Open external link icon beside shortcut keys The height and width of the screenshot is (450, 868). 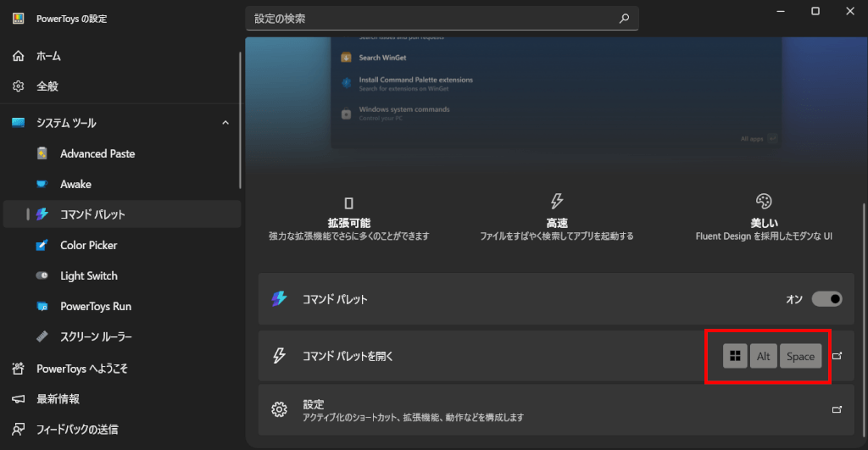(837, 356)
